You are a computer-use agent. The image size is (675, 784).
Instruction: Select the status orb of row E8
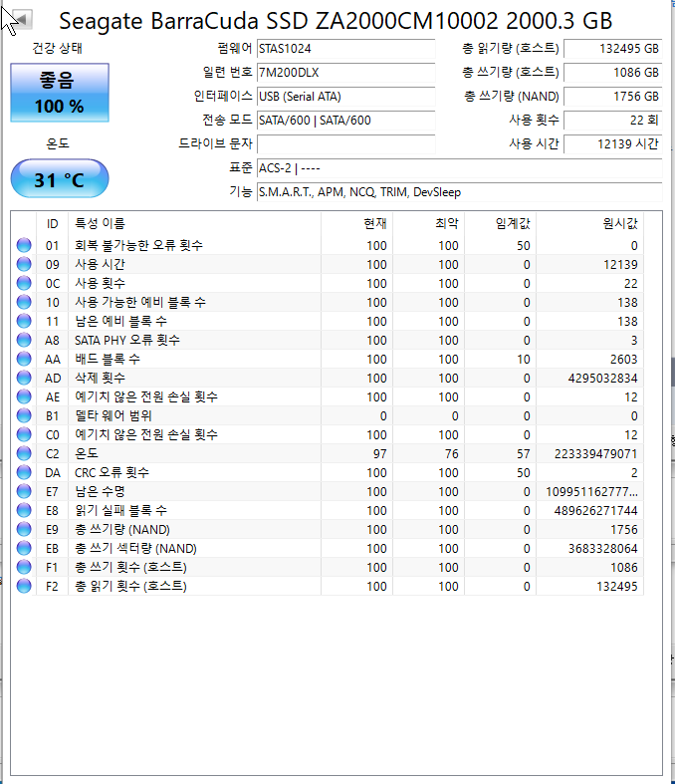pyautogui.click(x=24, y=510)
